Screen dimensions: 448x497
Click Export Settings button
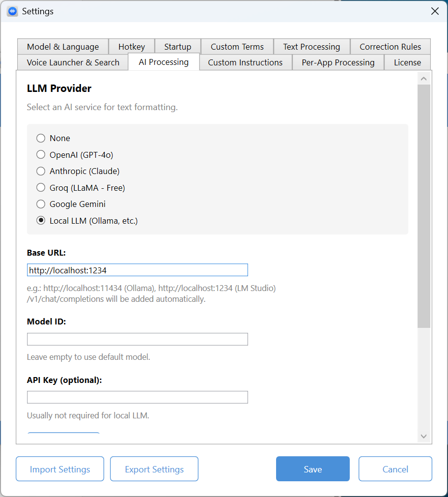point(154,469)
